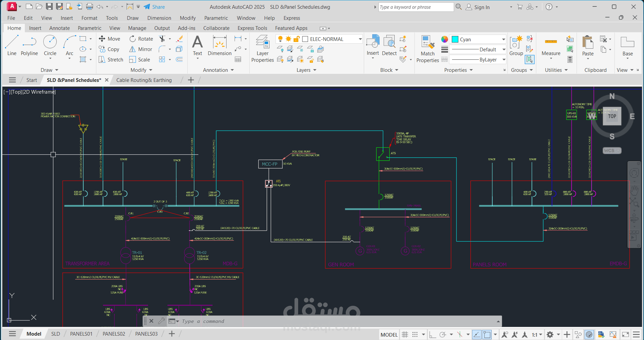Open the Dimension menu
Screen dimensions: 644x340
(159, 18)
